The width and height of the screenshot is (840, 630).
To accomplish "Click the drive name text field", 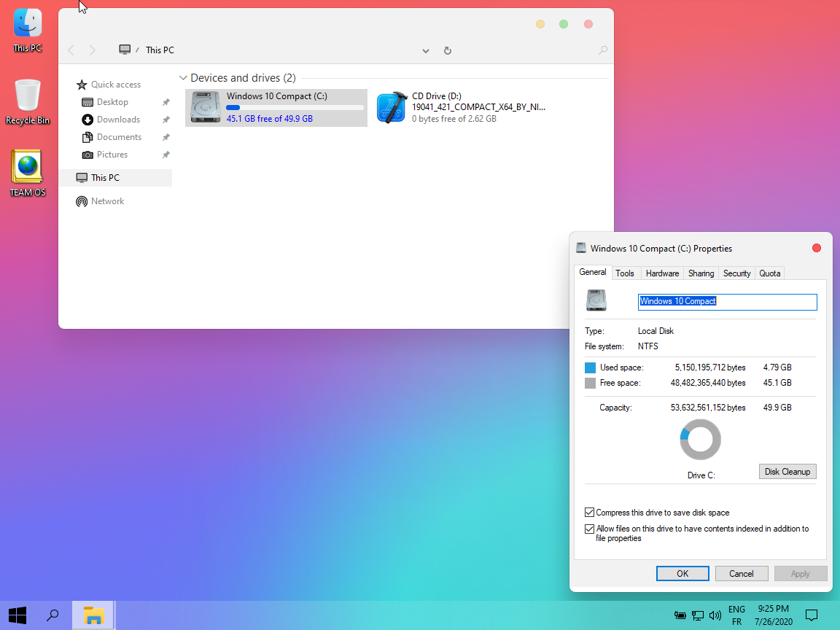I will tap(727, 302).
